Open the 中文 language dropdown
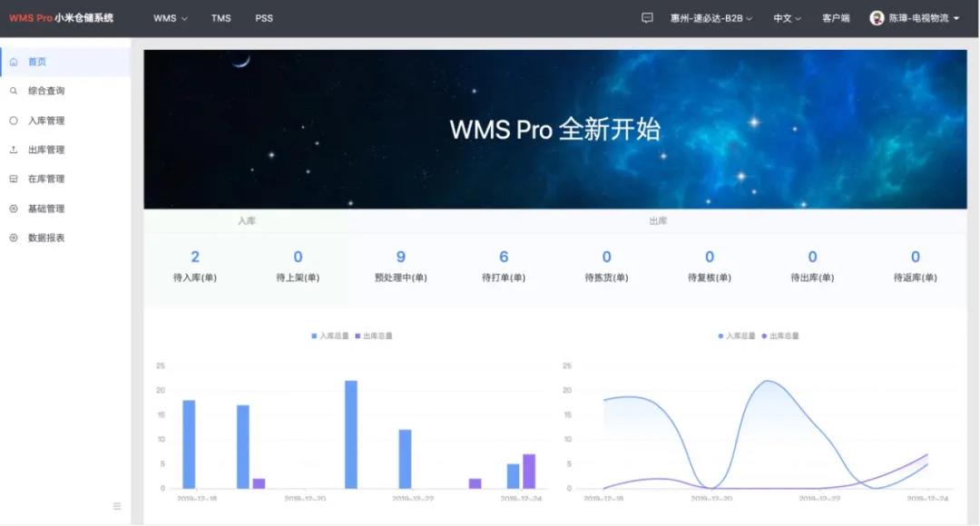 pos(786,18)
